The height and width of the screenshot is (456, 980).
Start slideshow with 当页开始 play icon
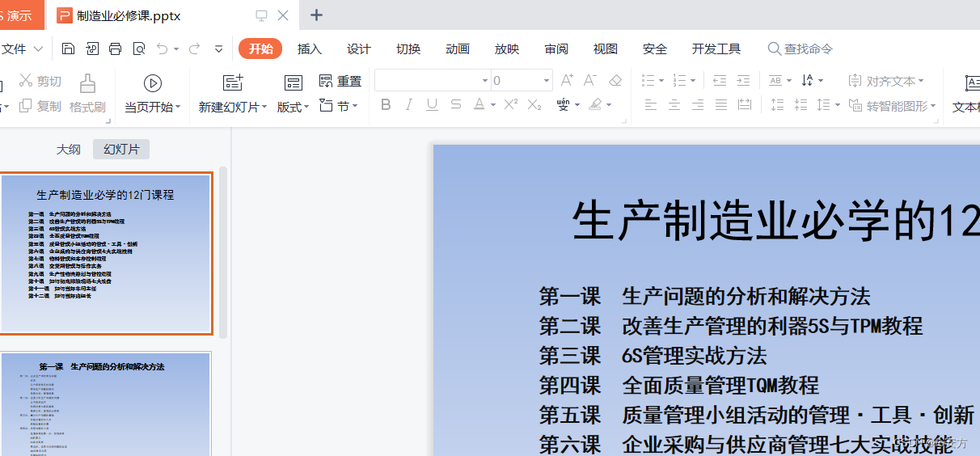(x=153, y=82)
